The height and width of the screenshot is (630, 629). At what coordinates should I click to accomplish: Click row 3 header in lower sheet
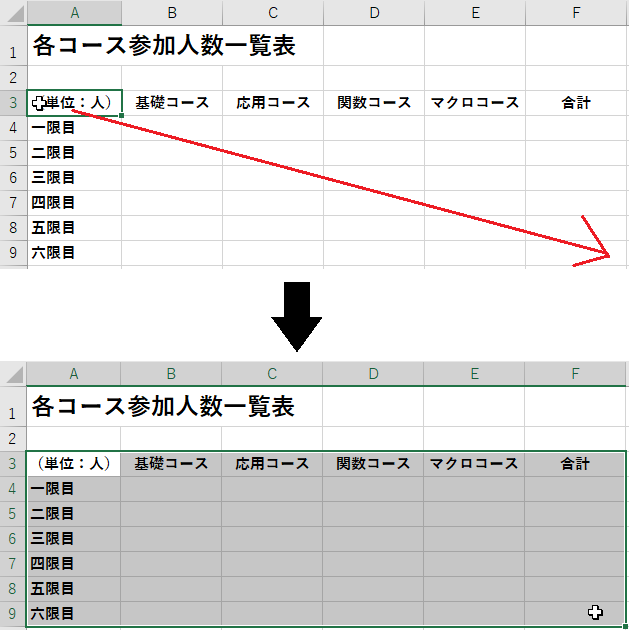click(x=13, y=464)
